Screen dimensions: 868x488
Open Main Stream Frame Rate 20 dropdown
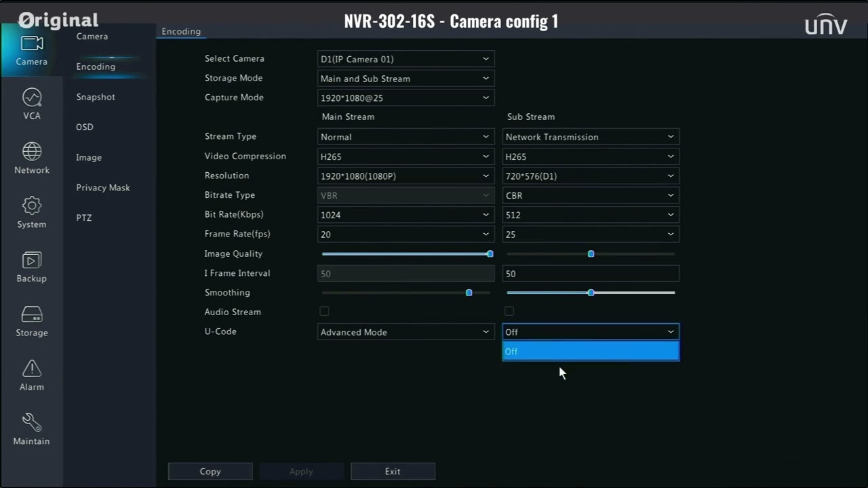click(x=406, y=235)
